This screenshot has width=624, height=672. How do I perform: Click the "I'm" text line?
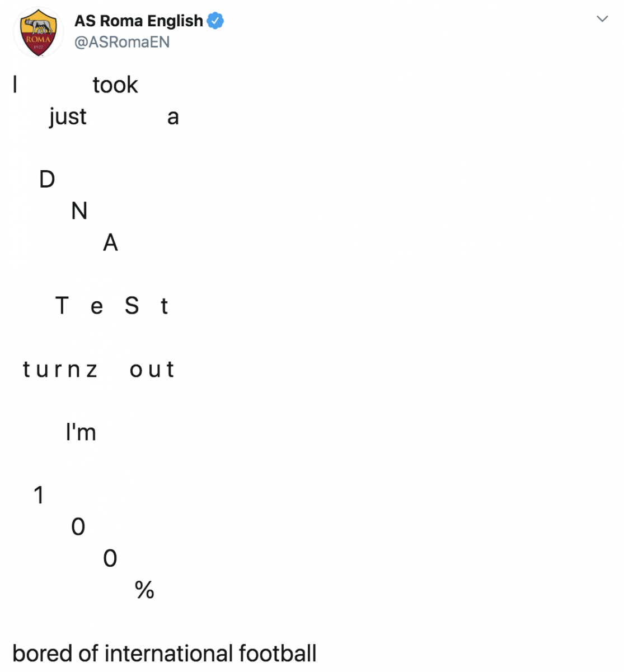point(81,432)
